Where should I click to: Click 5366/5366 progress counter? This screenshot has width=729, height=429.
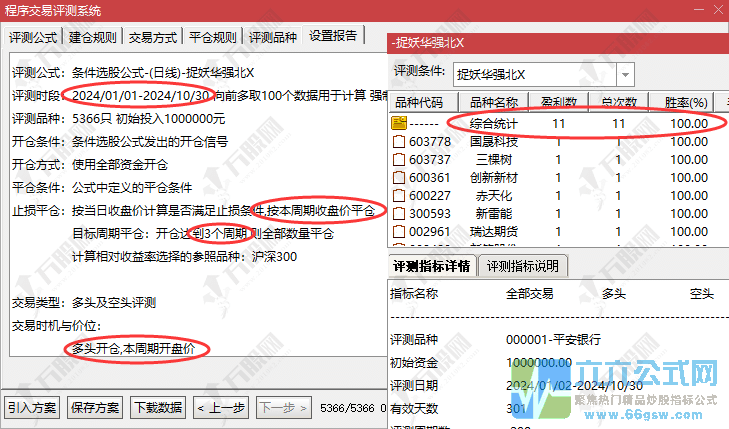click(347, 408)
